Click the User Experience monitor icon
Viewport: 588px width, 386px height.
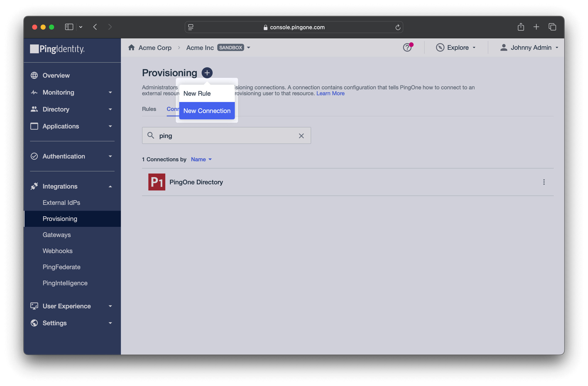(x=34, y=306)
